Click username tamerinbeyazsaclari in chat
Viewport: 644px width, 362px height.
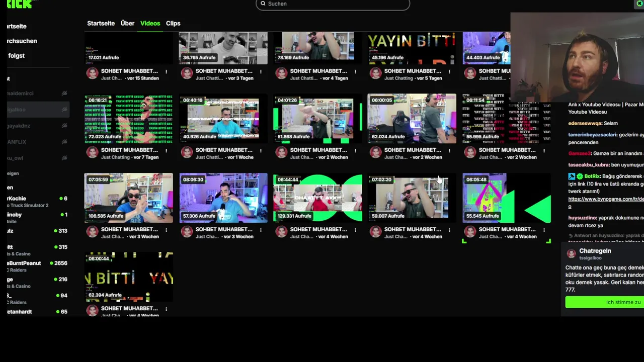tap(592, 135)
